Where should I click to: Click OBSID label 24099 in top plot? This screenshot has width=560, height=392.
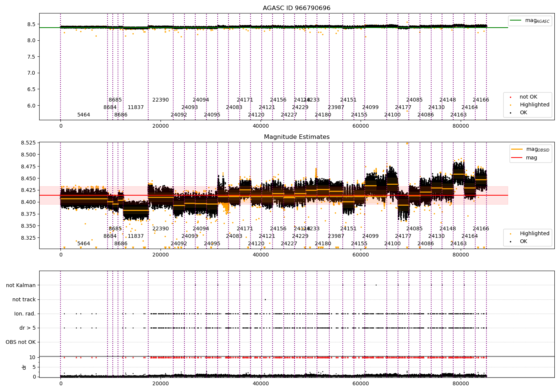[370, 108]
